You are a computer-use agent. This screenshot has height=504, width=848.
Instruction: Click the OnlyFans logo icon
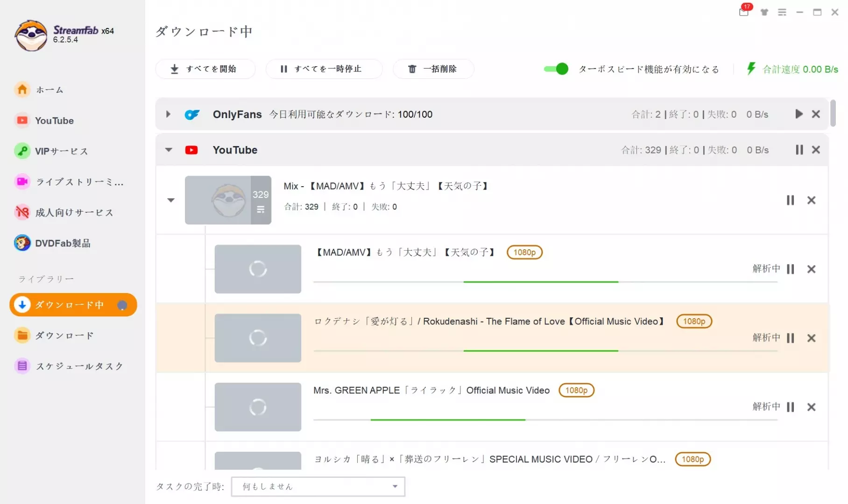pos(192,114)
